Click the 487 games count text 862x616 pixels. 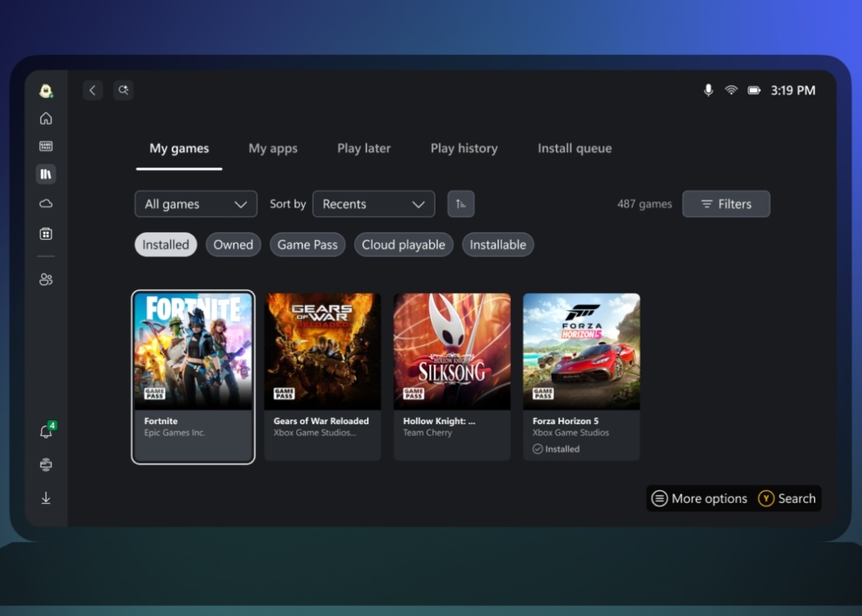[x=644, y=204]
